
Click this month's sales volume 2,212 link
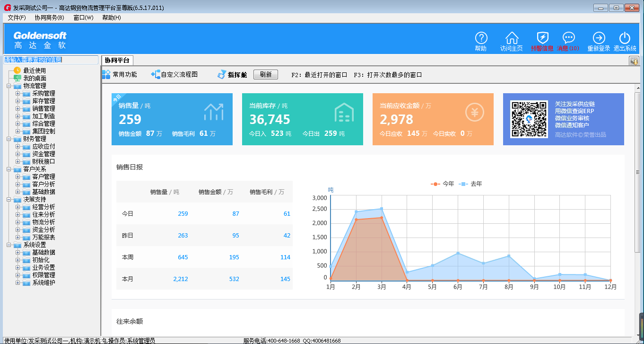[x=180, y=279]
